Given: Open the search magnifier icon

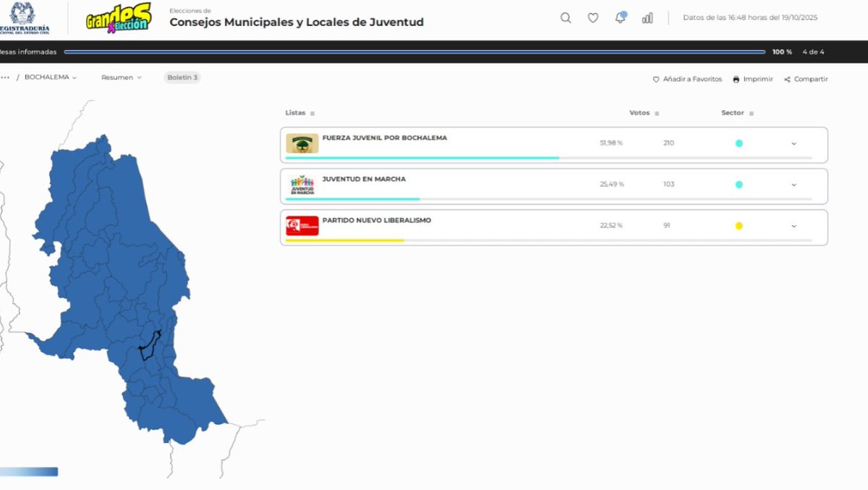Looking at the screenshot, I should point(566,18).
